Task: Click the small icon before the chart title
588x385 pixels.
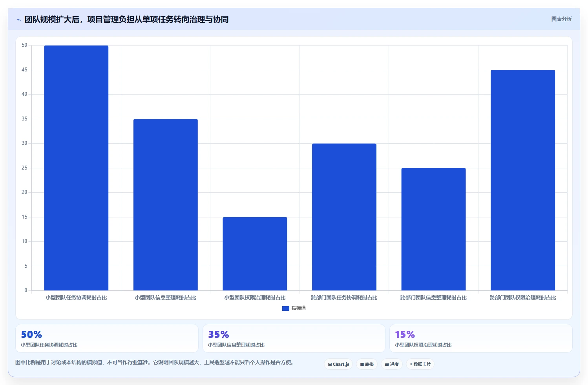Action: [x=18, y=20]
